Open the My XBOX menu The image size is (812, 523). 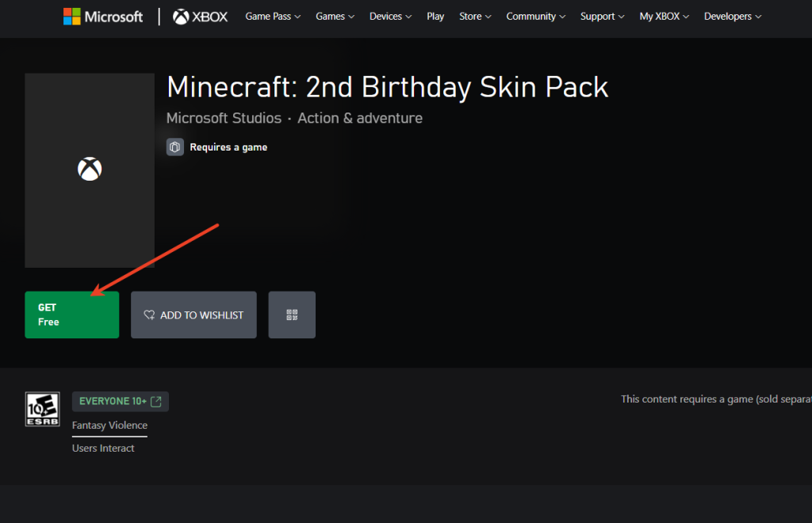click(x=664, y=17)
